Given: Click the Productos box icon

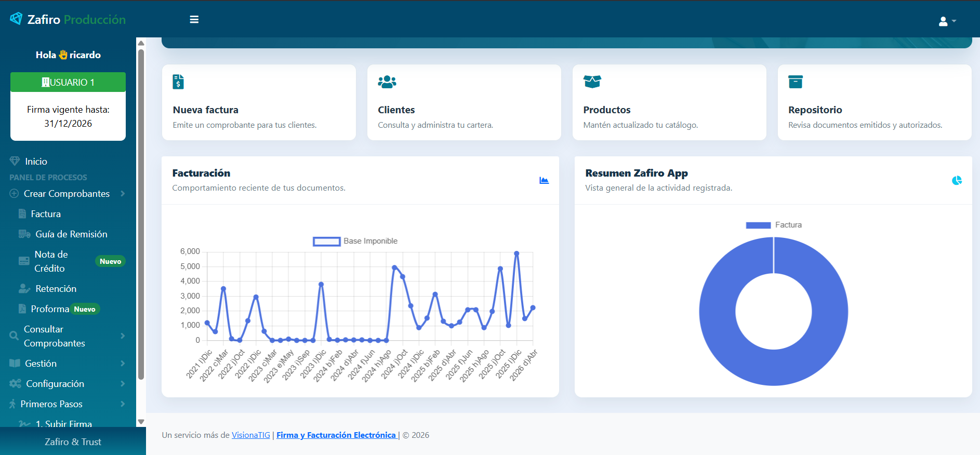Looking at the screenshot, I should tap(592, 82).
